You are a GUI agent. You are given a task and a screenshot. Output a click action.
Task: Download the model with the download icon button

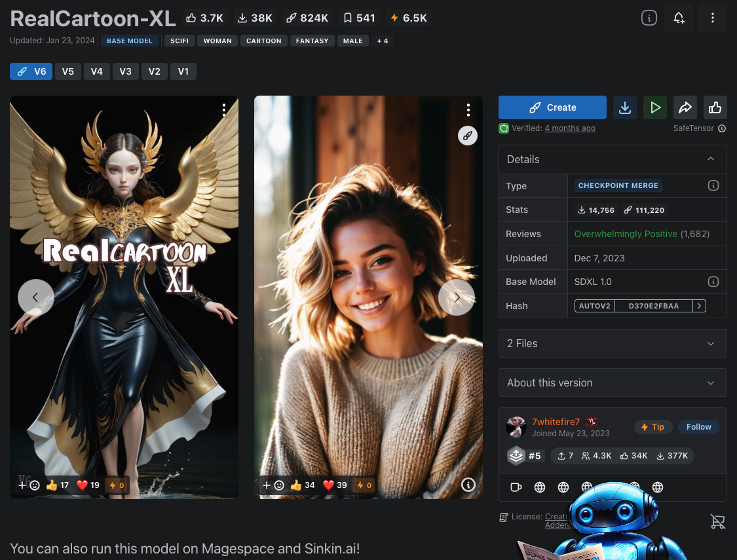625,107
